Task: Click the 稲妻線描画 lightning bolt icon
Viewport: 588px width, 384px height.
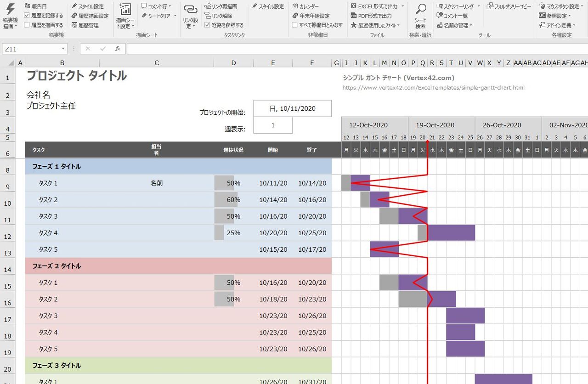Action: coord(10,9)
